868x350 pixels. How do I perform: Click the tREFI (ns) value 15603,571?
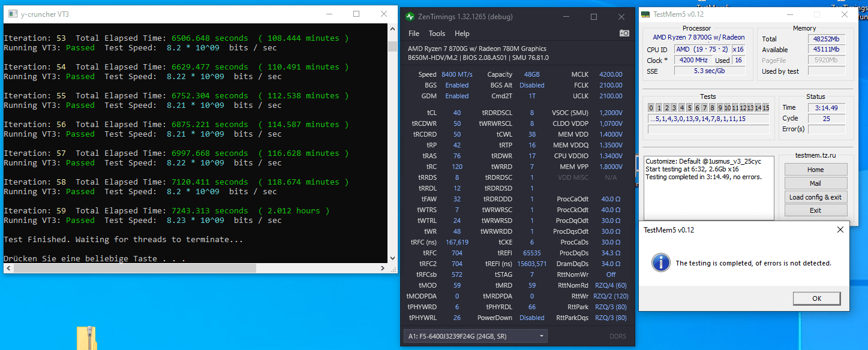click(x=532, y=264)
